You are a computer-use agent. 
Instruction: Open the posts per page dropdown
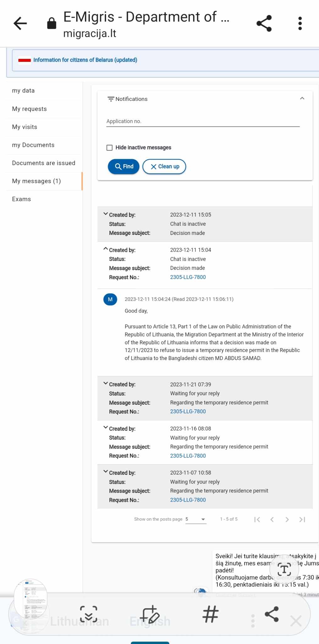[x=196, y=519]
